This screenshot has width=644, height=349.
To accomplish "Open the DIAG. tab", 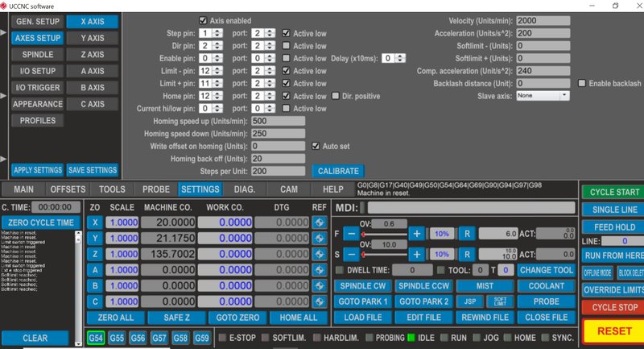I will click(245, 189).
